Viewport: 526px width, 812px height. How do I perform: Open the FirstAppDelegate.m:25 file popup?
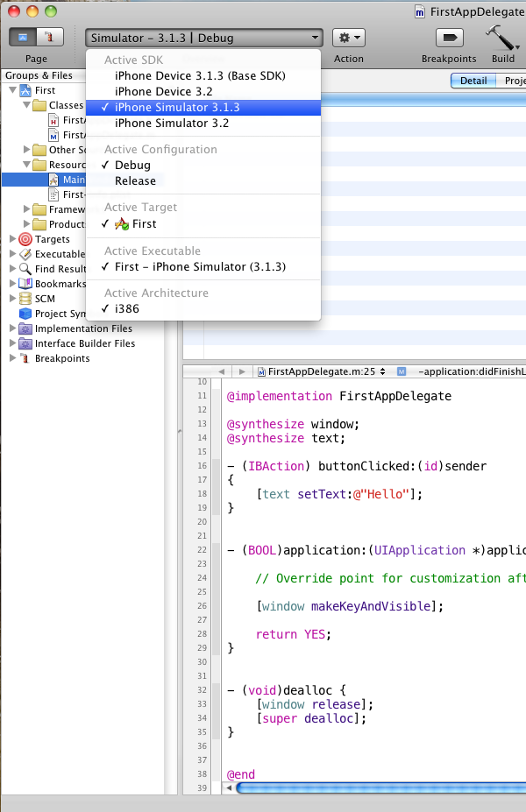coord(322,371)
